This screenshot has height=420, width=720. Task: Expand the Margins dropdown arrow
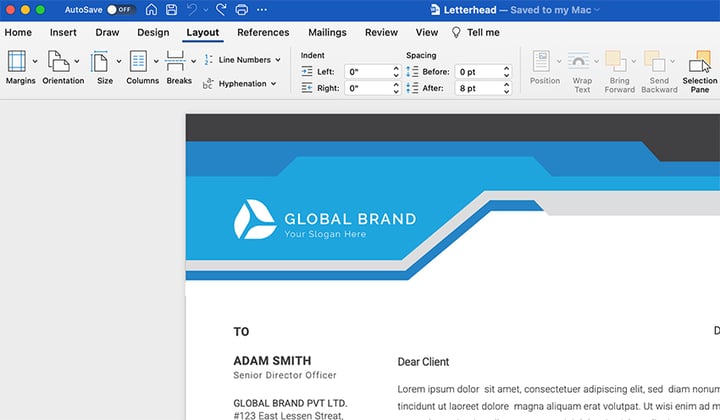point(35,61)
